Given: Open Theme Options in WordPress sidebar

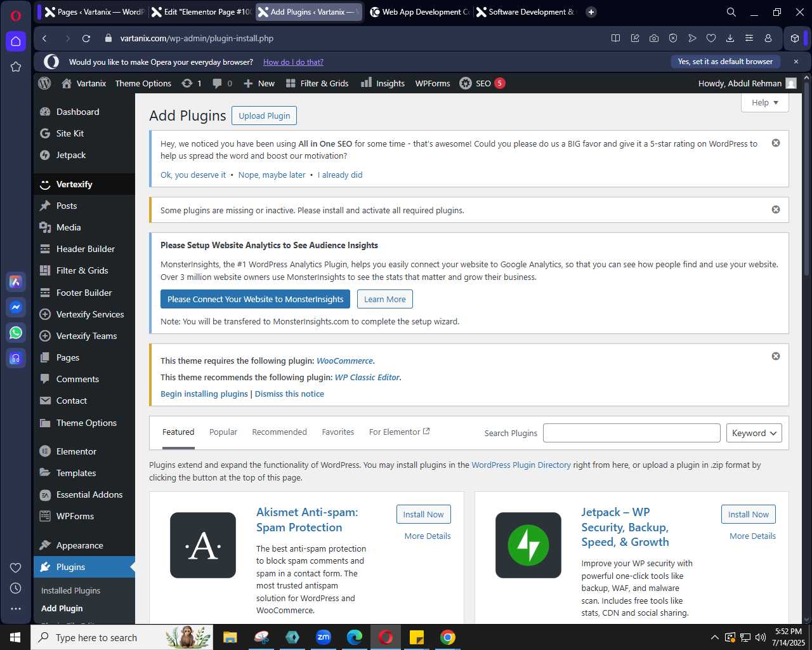Looking at the screenshot, I should (x=86, y=423).
